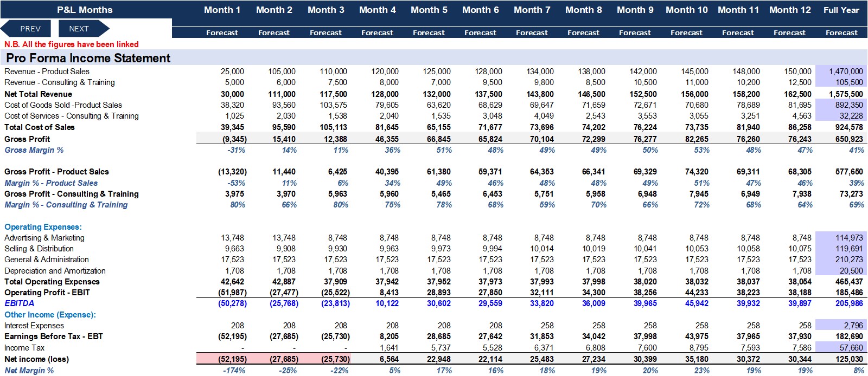The image size is (868, 376).
Task: Click Full Year selling cell 119,691
Action: (x=841, y=249)
